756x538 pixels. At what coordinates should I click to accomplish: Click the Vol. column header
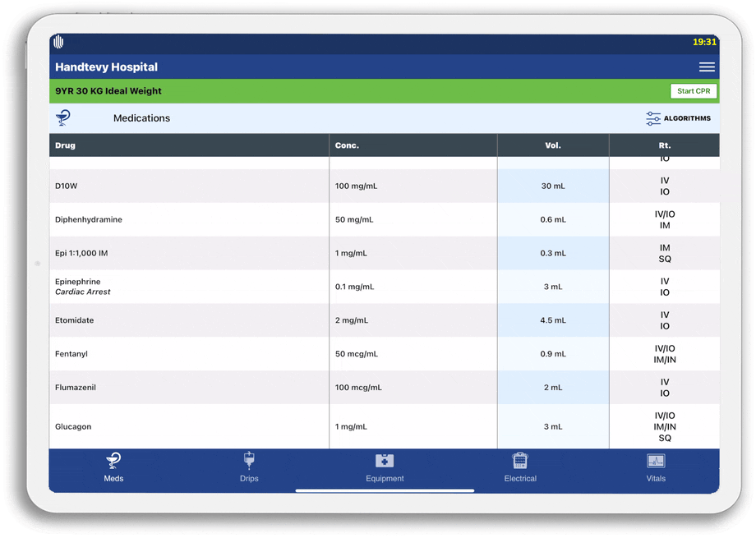[552, 145]
